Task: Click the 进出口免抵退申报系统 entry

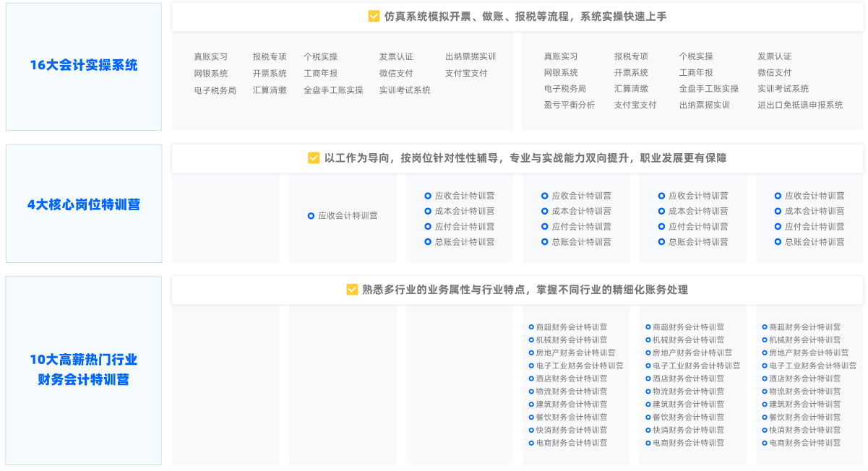Action: (800, 105)
